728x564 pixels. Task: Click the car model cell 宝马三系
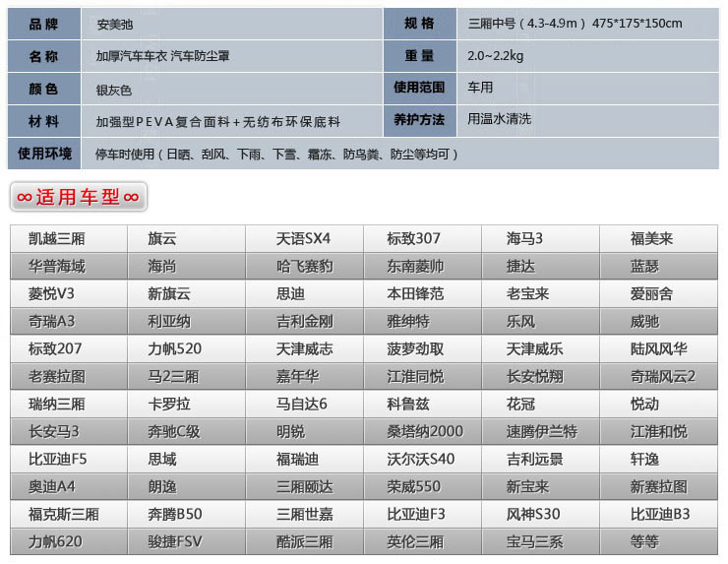pyautogui.click(x=540, y=541)
